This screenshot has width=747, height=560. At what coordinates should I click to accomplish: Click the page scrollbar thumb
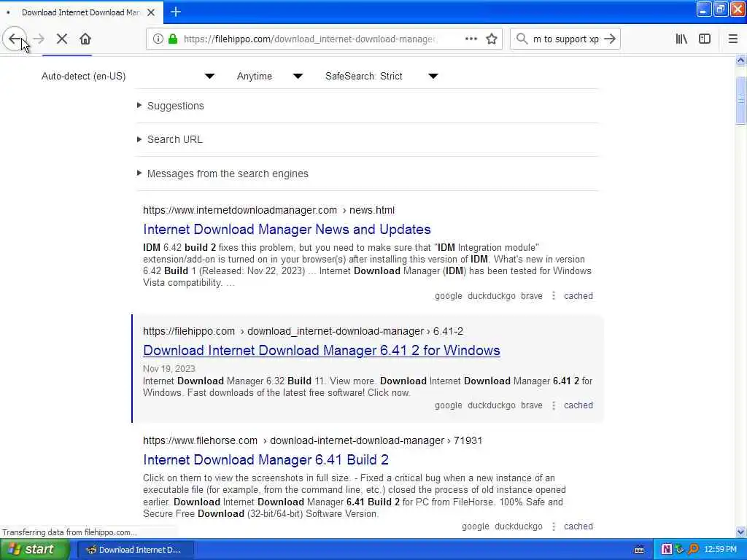pos(740,100)
